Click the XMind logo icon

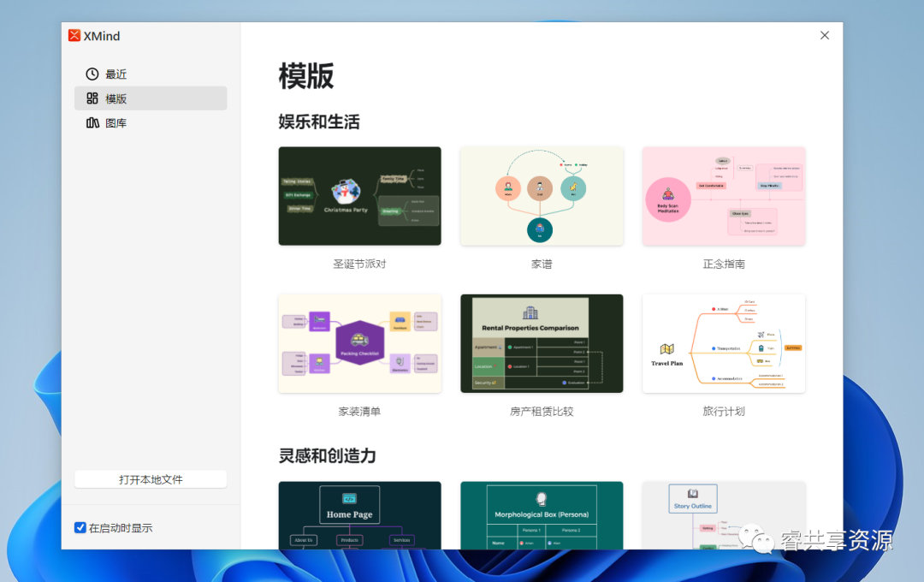point(74,35)
